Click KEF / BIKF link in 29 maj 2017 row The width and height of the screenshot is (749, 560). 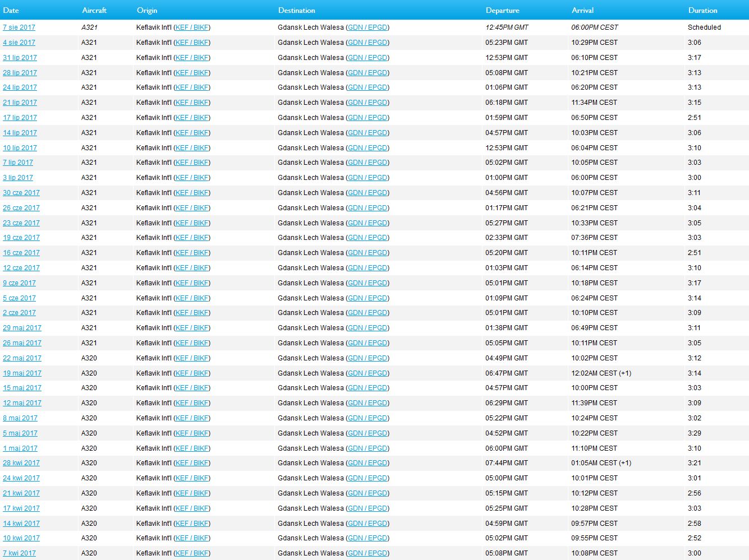[192, 328]
